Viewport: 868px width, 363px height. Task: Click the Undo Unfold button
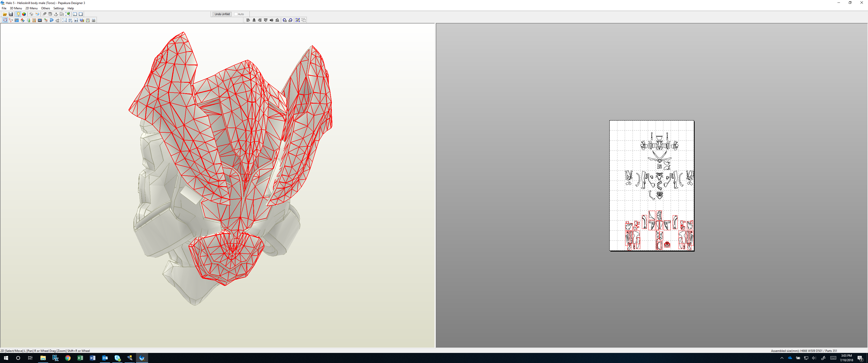pos(222,14)
